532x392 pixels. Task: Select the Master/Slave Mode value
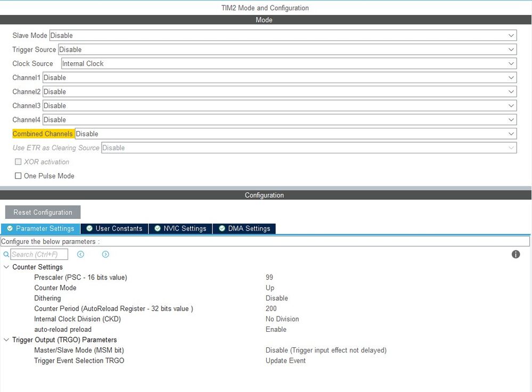(x=326, y=350)
